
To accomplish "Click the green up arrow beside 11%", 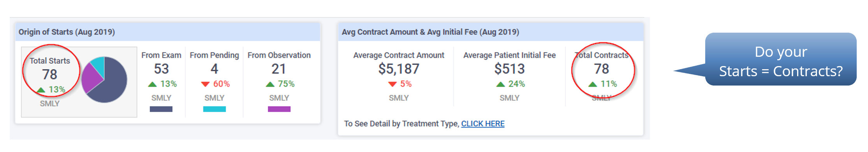I will pos(593,84).
